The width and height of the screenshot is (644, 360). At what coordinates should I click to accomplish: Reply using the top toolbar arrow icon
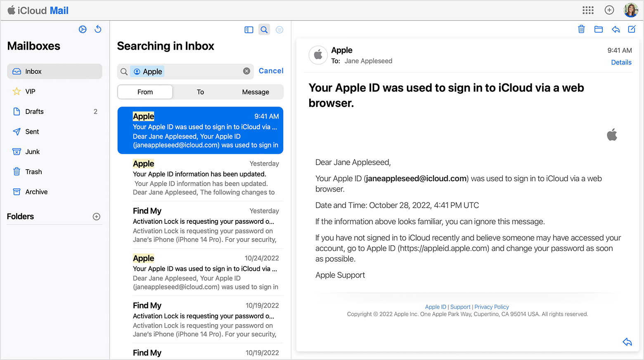[x=616, y=29]
